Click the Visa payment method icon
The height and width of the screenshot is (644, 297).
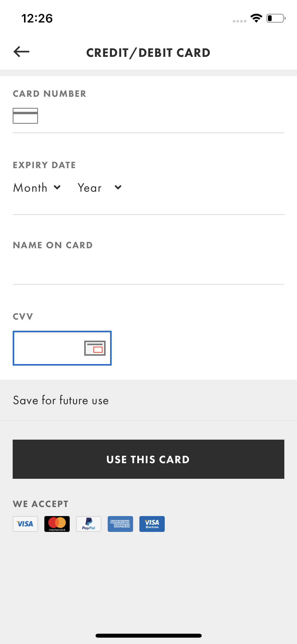[25, 524]
